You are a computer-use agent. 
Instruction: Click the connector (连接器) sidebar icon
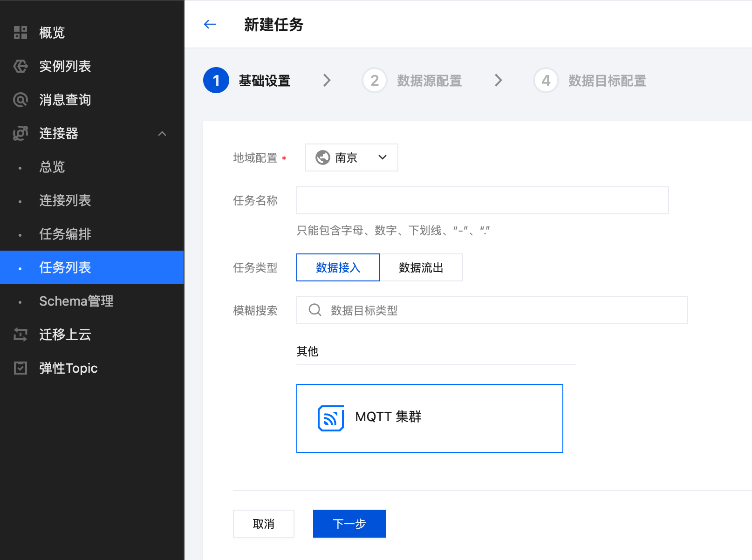pyautogui.click(x=21, y=133)
